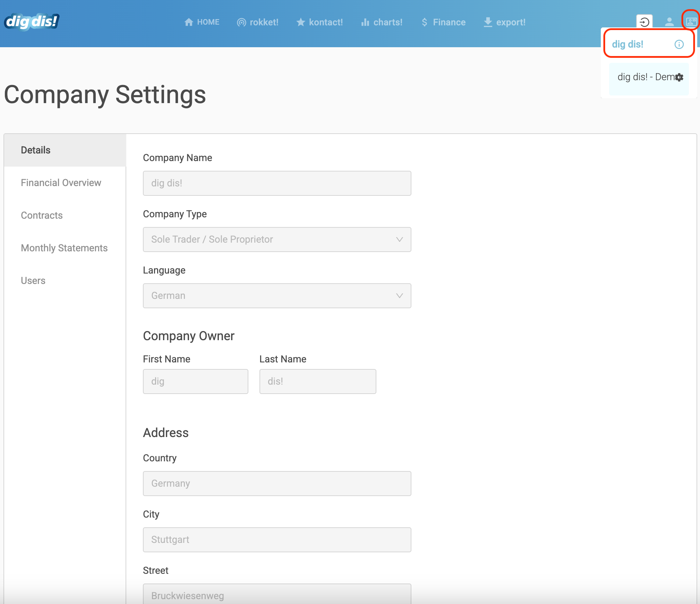The height and width of the screenshot is (604, 700).
Task: Click the info icon beside dig dis!
Action: (679, 44)
